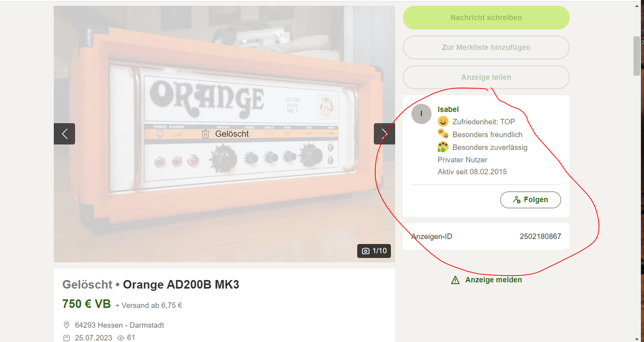644x342 pixels.
Task: Advance to next image with right arrow
Action: [384, 134]
